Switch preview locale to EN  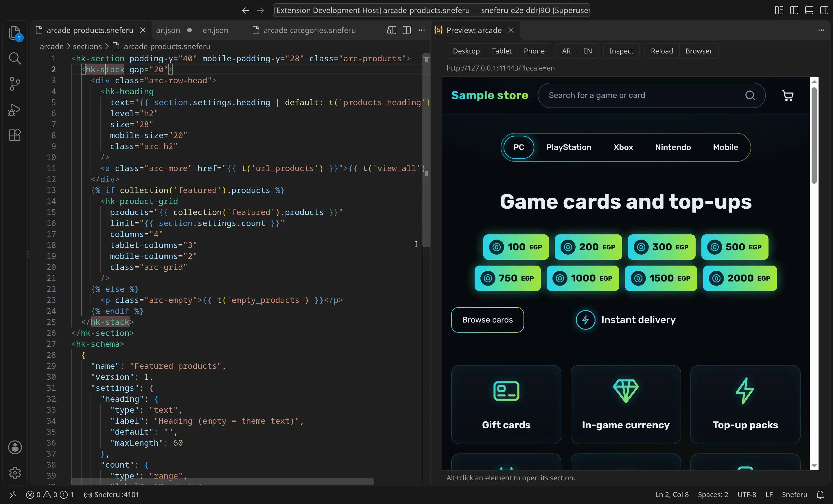pos(587,51)
